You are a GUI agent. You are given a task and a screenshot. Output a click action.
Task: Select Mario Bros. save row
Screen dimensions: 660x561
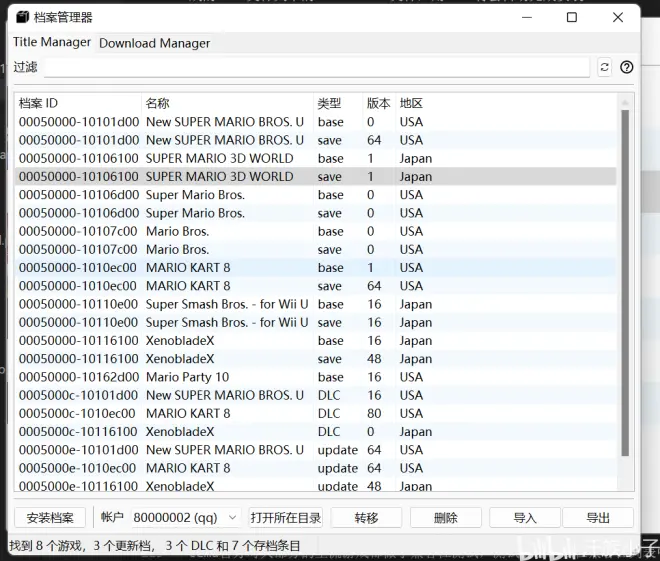316,250
